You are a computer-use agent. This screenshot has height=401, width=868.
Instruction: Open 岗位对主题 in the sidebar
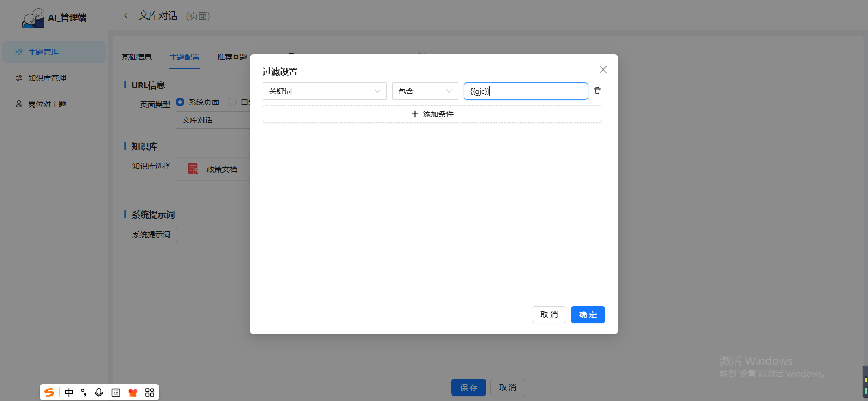[x=47, y=104]
